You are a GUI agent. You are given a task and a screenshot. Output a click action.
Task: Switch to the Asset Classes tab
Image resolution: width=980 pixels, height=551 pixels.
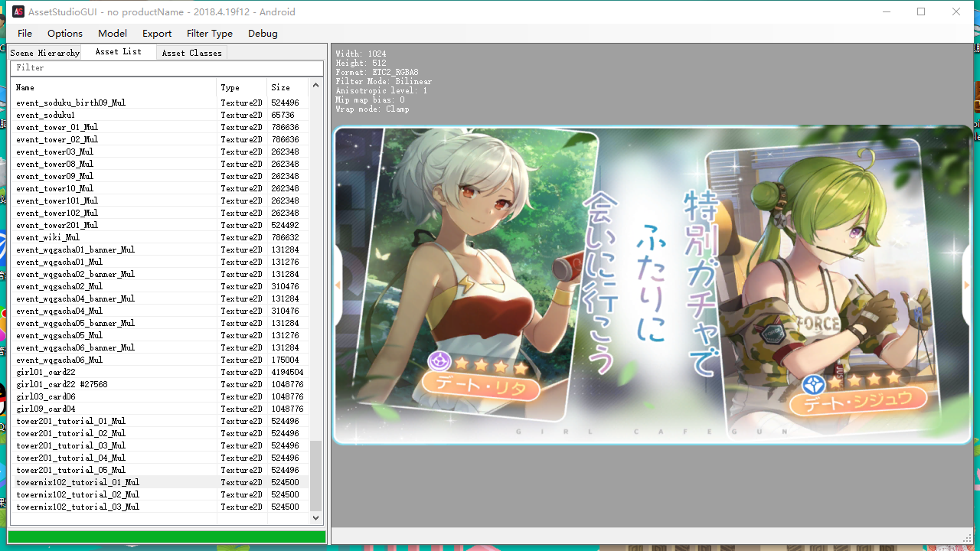[191, 53]
